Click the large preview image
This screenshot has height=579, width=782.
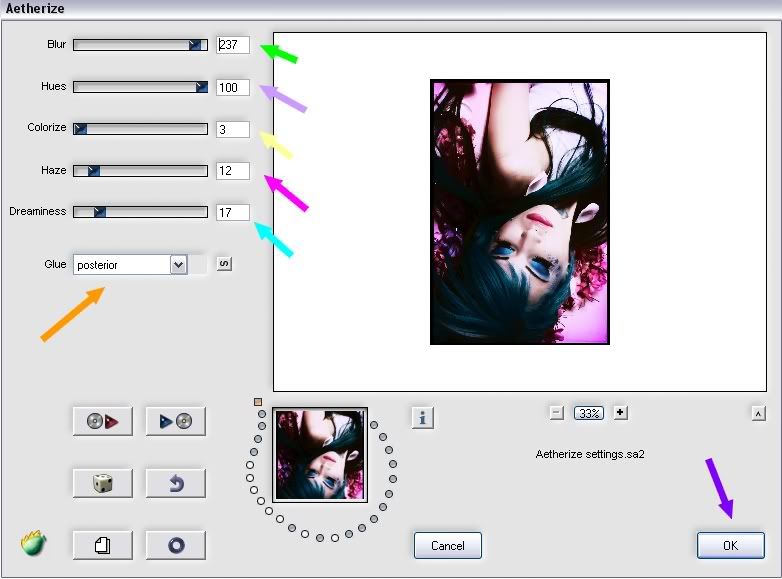(x=520, y=212)
